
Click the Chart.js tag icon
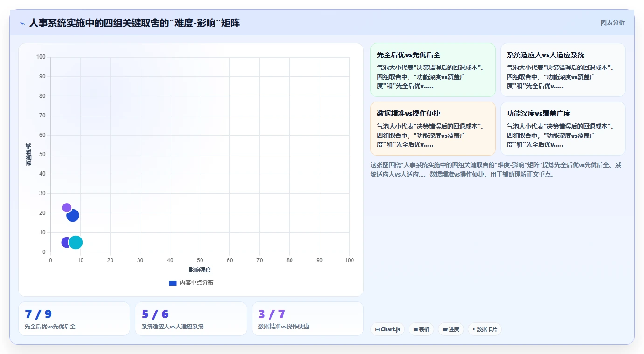[377, 329]
